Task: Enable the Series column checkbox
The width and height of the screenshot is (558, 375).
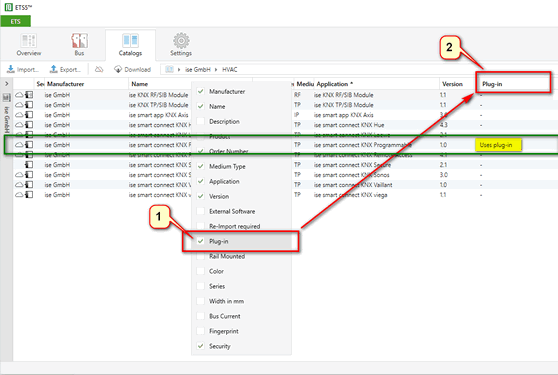Action: (201, 286)
